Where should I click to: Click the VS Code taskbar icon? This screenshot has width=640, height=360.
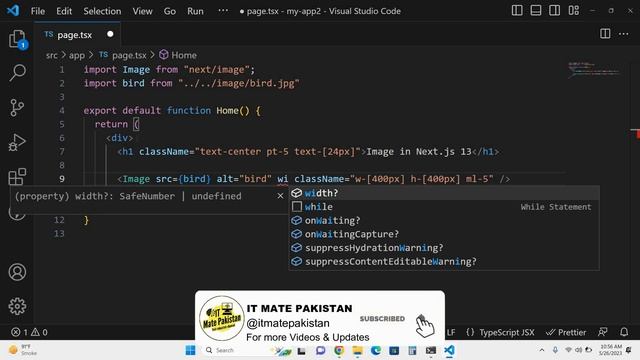click(449, 350)
